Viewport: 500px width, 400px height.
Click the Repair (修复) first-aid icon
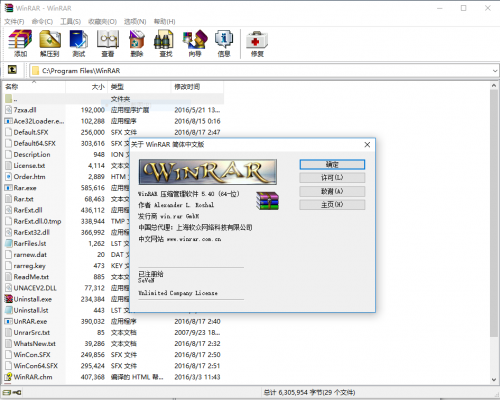257,40
